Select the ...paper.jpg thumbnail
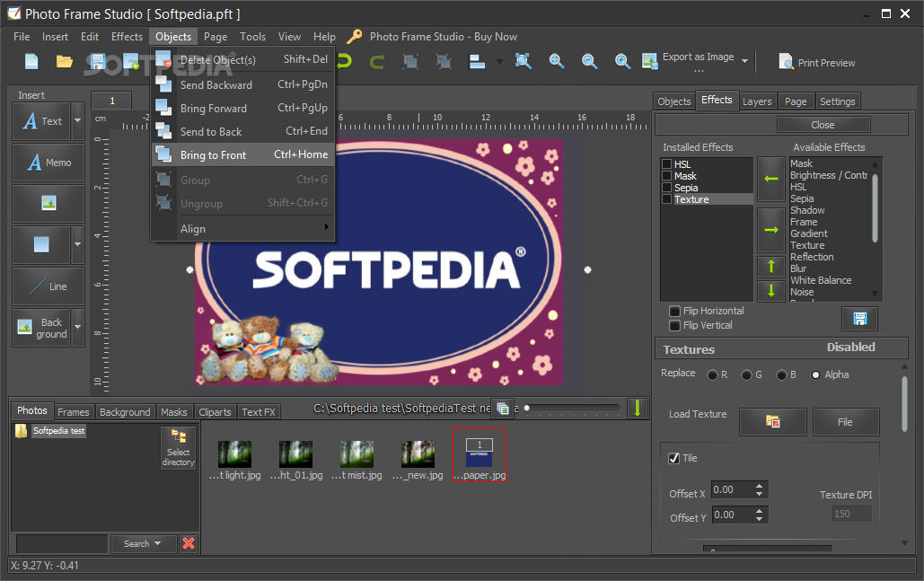924x581 pixels. click(x=480, y=454)
